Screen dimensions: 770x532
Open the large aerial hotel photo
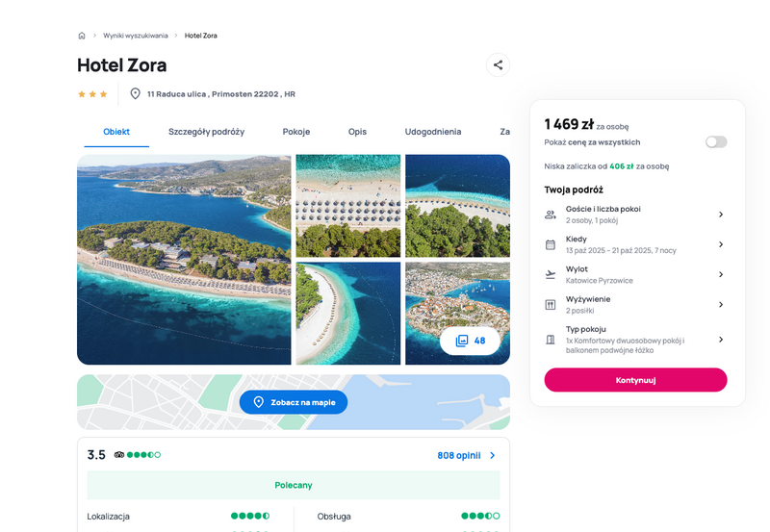click(184, 260)
